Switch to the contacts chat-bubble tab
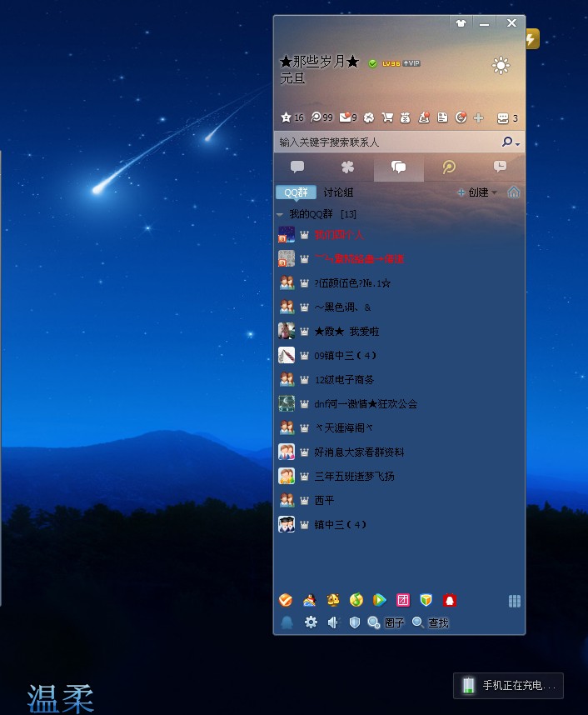Image resolution: width=588 pixels, height=715 pixels. (x=297, y=167)
